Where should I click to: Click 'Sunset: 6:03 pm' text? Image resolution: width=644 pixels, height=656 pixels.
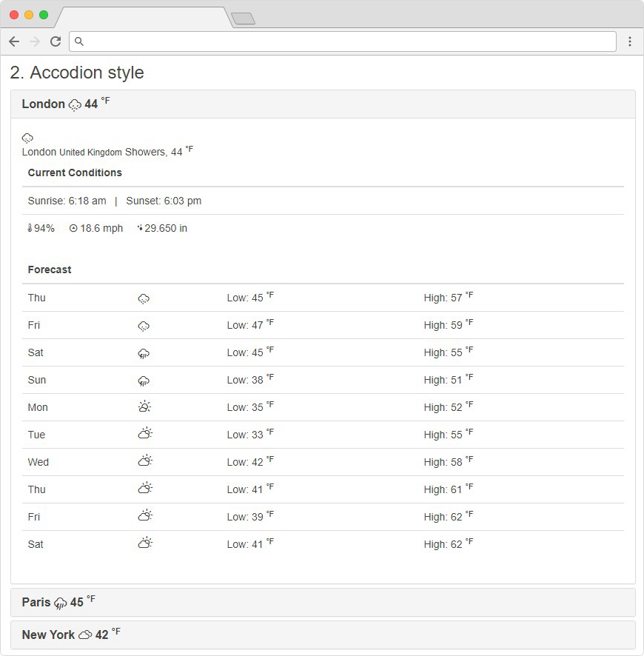pyautogui.click(x=164, y=201)
